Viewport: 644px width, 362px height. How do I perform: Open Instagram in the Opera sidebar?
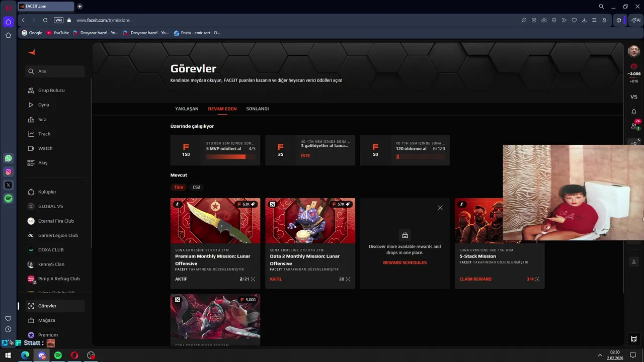(x=8, y=171)
